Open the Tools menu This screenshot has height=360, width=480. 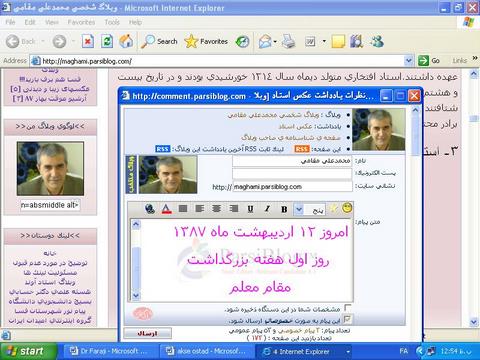point(112,22)
